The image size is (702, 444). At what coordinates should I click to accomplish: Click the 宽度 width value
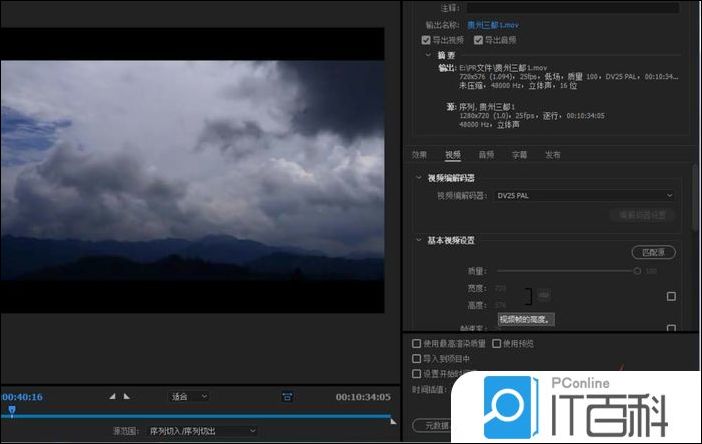tap(501, 288)
